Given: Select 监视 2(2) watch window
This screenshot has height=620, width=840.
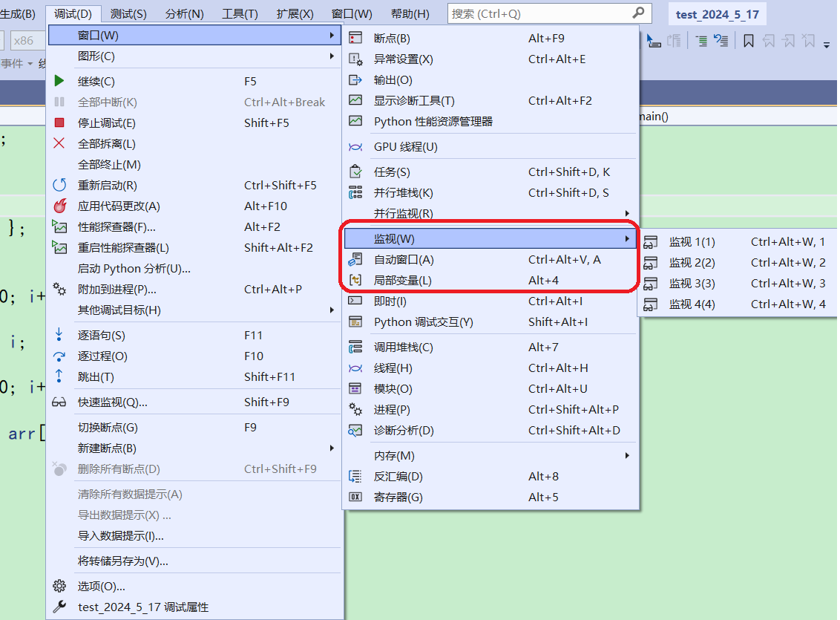Looking at the screenshot, I should click(x=738, y=263).
